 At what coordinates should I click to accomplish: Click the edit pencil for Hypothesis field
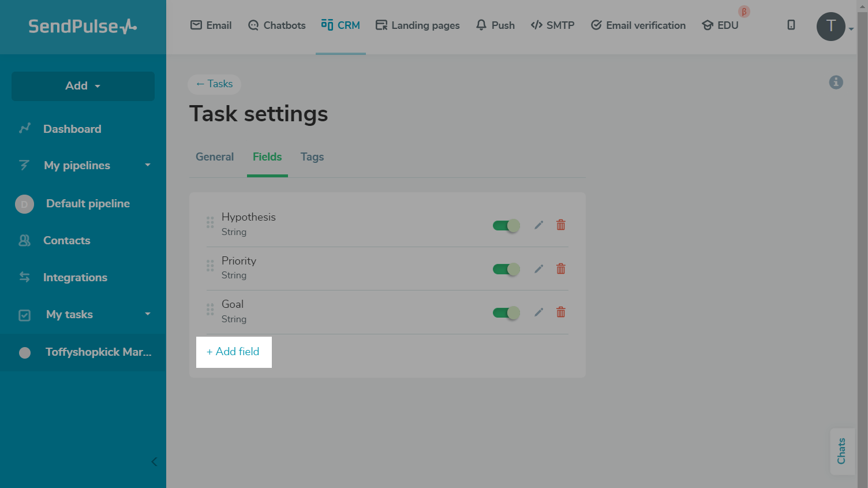(x=538, y=225)
